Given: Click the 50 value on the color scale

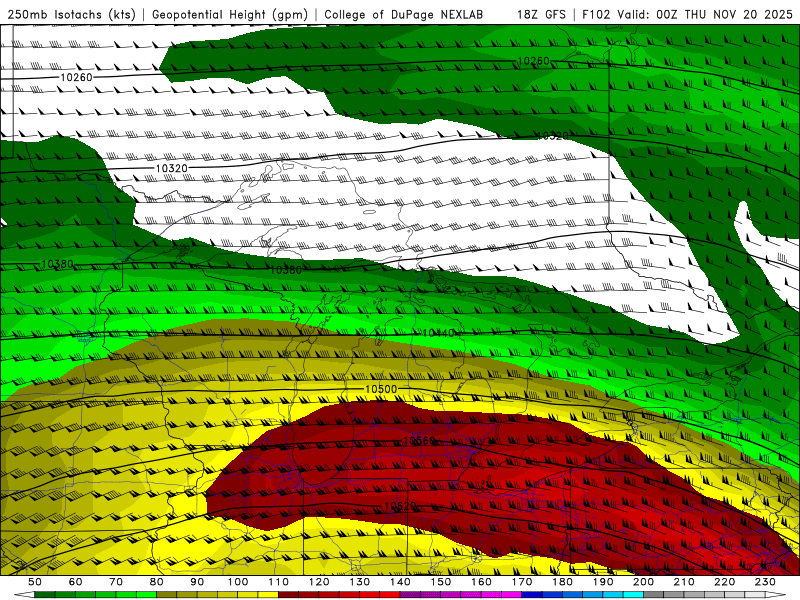Looking at the screenshot, I should (x=35, y=582).
